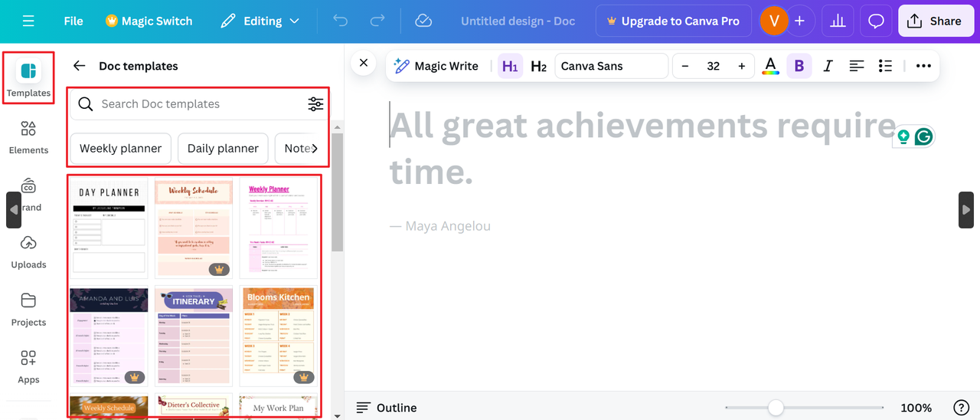Viewport: 980px width, 420px height.
Task: Click the templates panel scrollbar
Action: (x=337, y=192)
